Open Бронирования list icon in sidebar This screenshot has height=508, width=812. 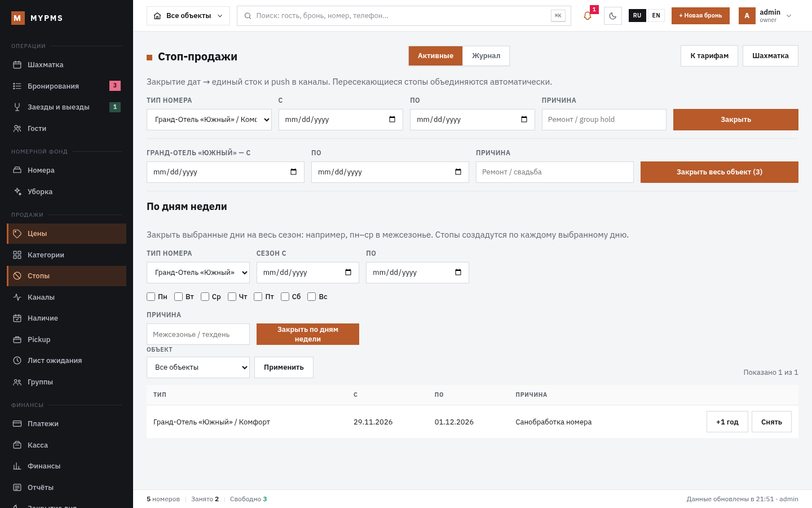point(17,86)
